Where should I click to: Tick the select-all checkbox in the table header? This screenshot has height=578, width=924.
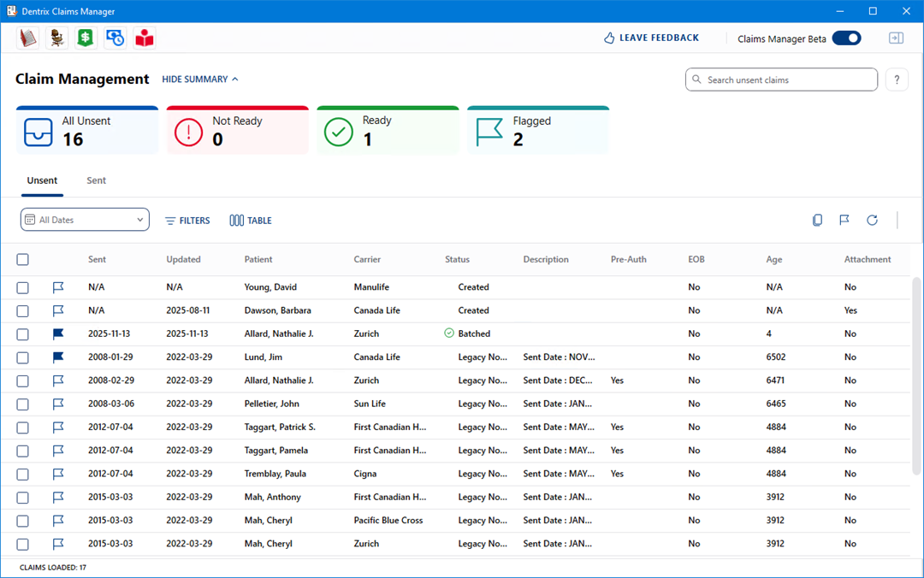(23, 260)
